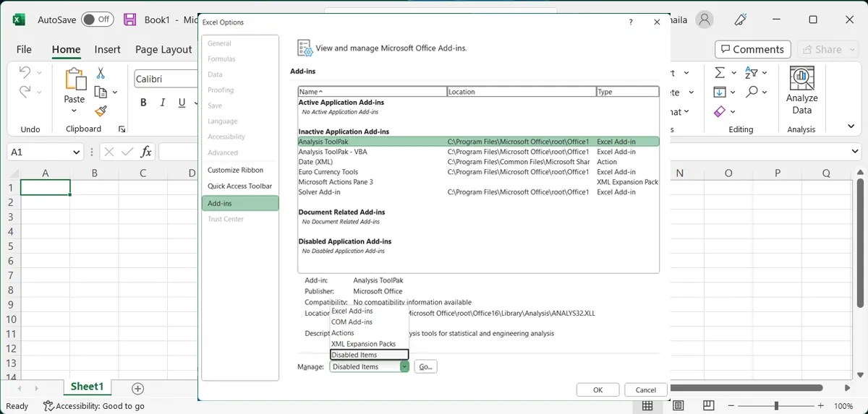868x414 pixels.
Task: Select XML Expansion Packs from dropdown list
Action: point(369,344)
